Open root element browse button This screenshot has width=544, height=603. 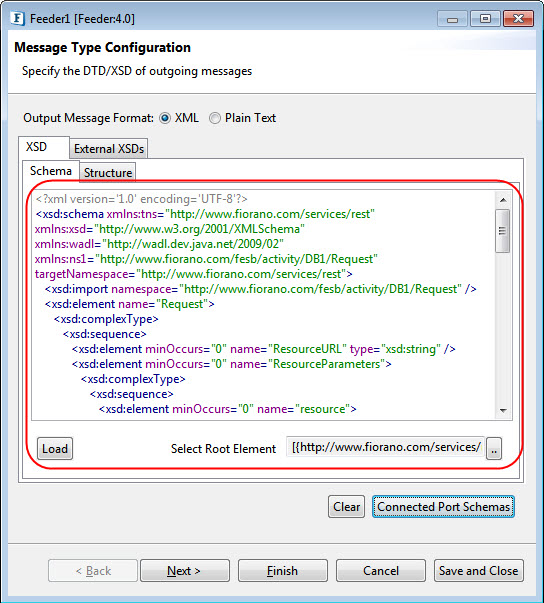click(494, 448)
